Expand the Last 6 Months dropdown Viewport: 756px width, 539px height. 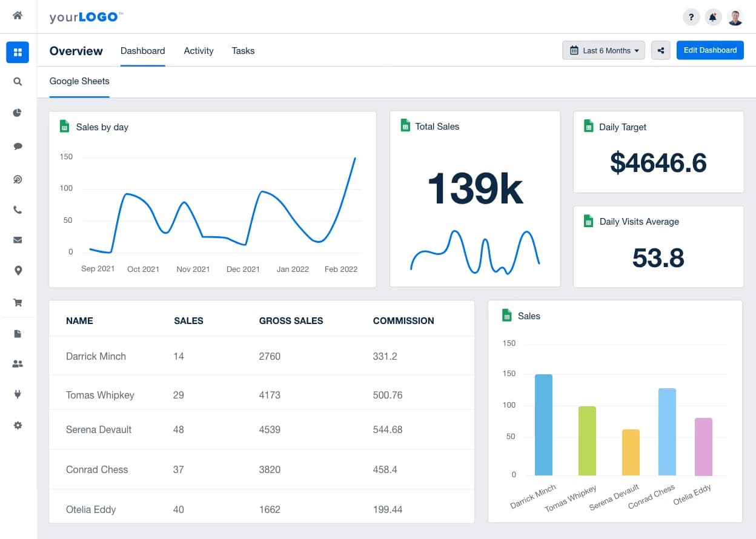(x=603, y=50)
